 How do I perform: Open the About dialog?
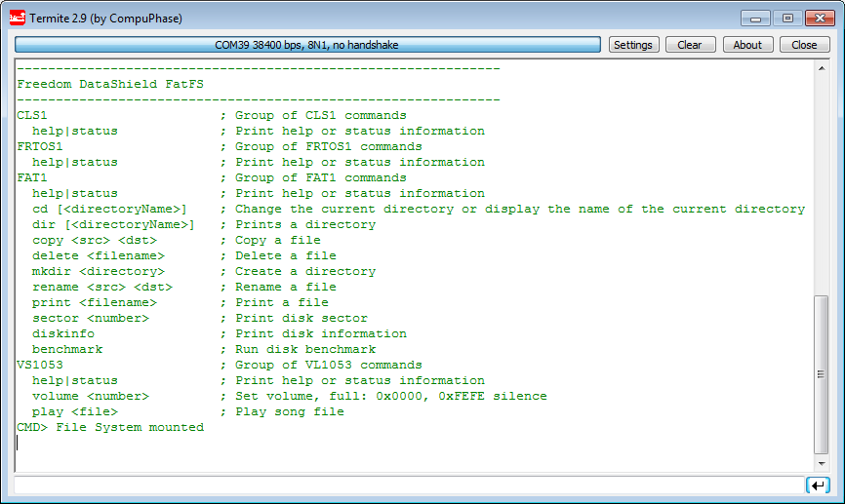click(x=747, y=45)
